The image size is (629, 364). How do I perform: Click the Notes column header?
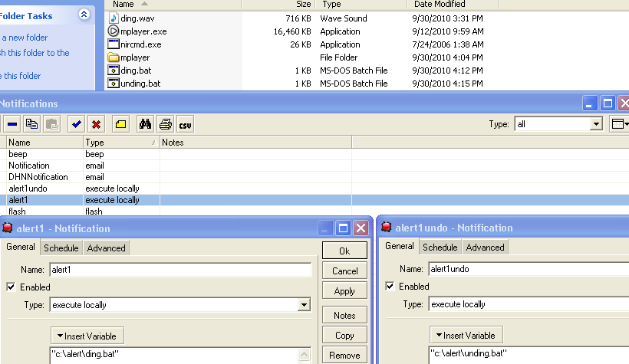coord(255,143)
